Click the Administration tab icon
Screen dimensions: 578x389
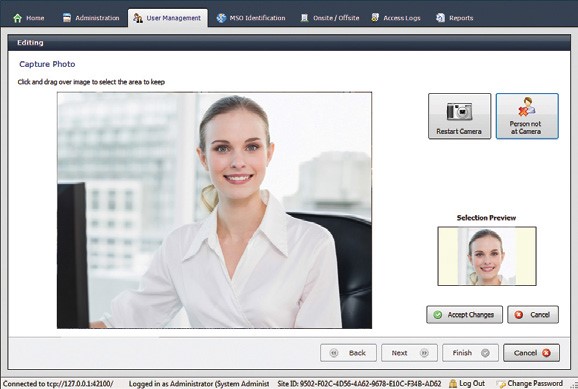[x=67, y=18]
